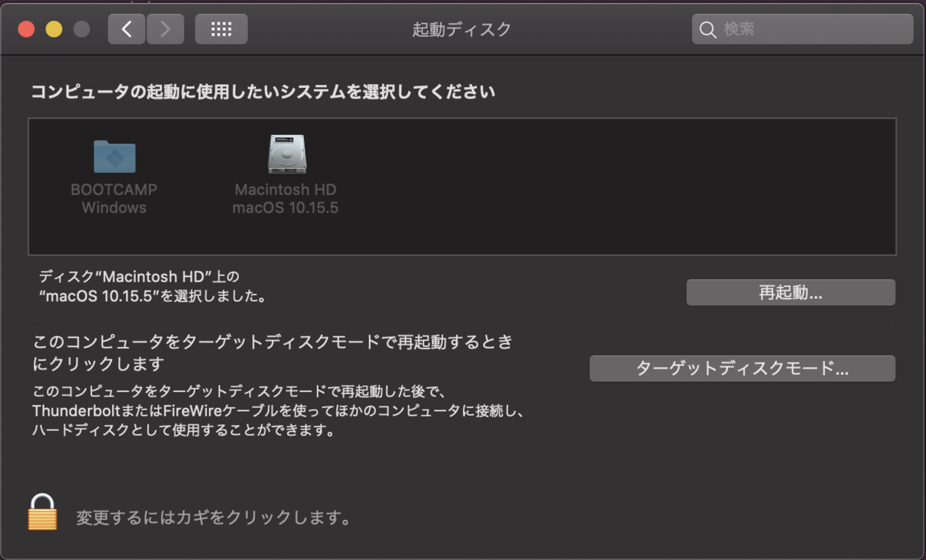
Task: Click the ターゲットディスクモード... button
Action: 742,368
